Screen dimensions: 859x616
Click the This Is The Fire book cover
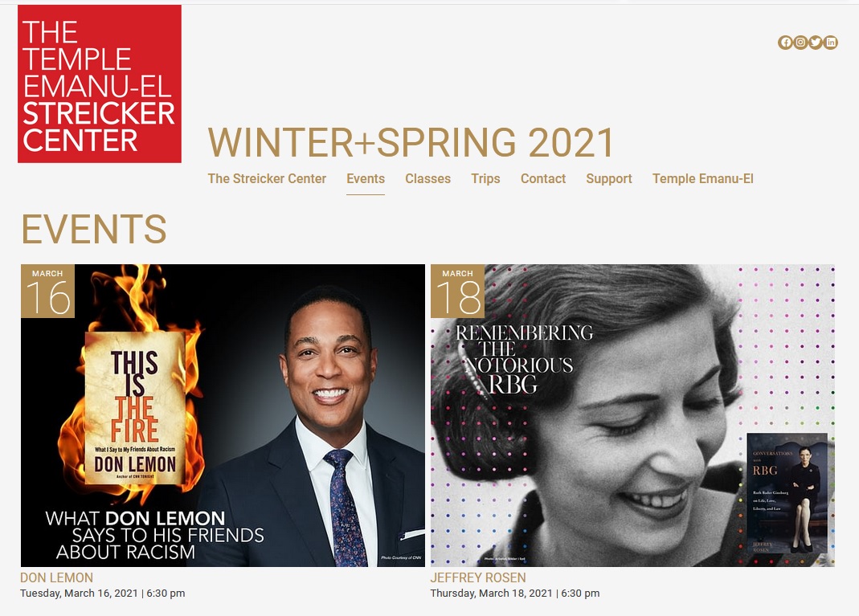click(135, 408)
